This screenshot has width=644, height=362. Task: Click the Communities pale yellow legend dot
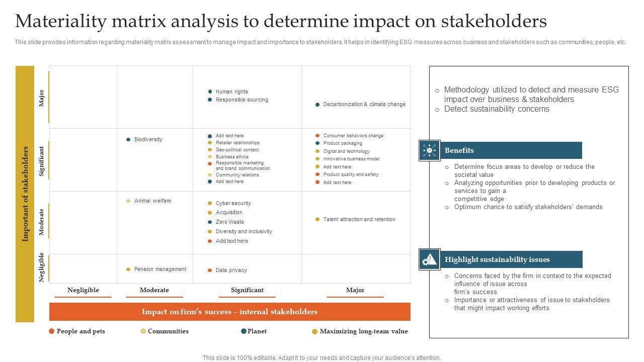coord(143,331)
